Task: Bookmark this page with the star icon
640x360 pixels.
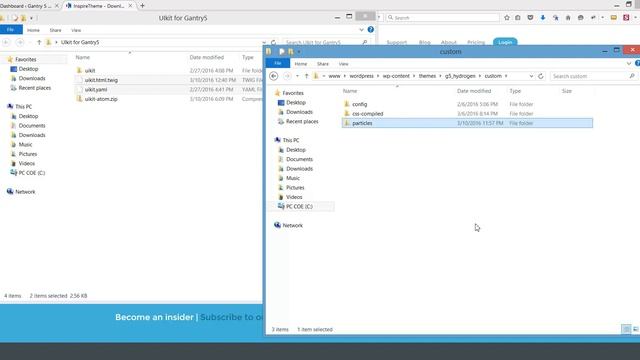Action: (507, 18)
